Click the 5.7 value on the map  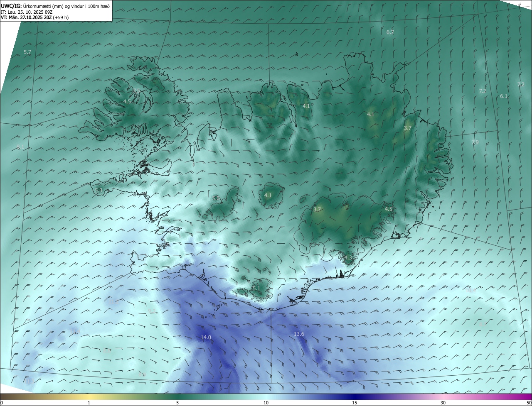click(x=27, y=52)
